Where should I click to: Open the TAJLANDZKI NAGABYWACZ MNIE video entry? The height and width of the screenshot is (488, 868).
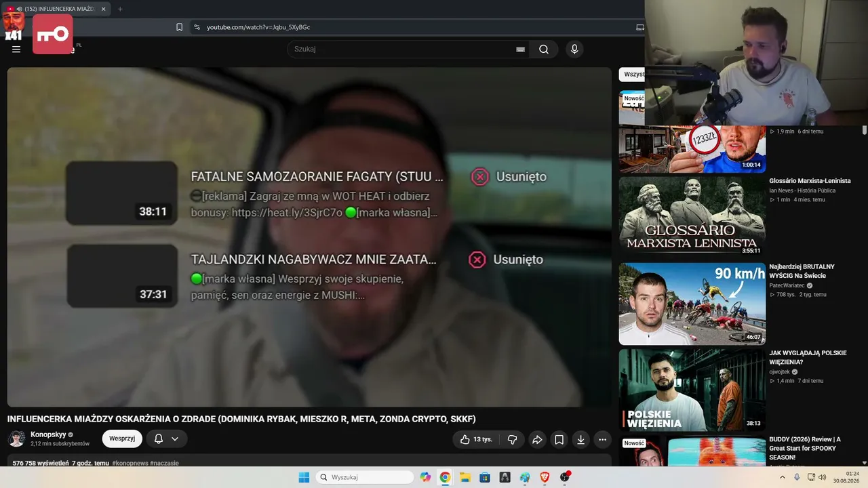[313, 260]
